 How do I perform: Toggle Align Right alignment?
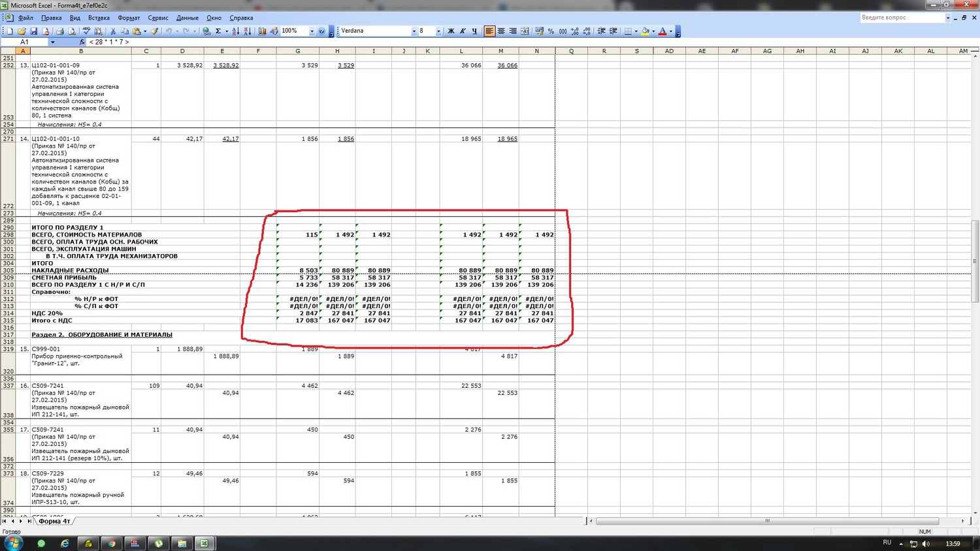point(513,31)
